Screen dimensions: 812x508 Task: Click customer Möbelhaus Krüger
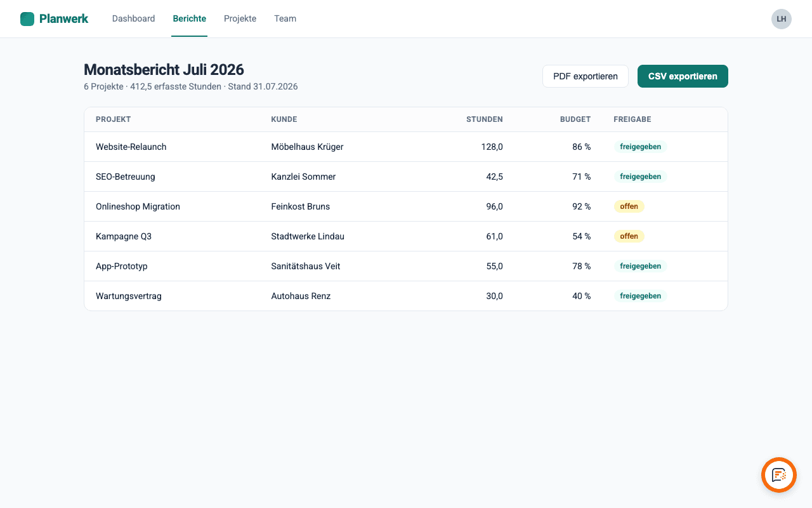[307, 147]
